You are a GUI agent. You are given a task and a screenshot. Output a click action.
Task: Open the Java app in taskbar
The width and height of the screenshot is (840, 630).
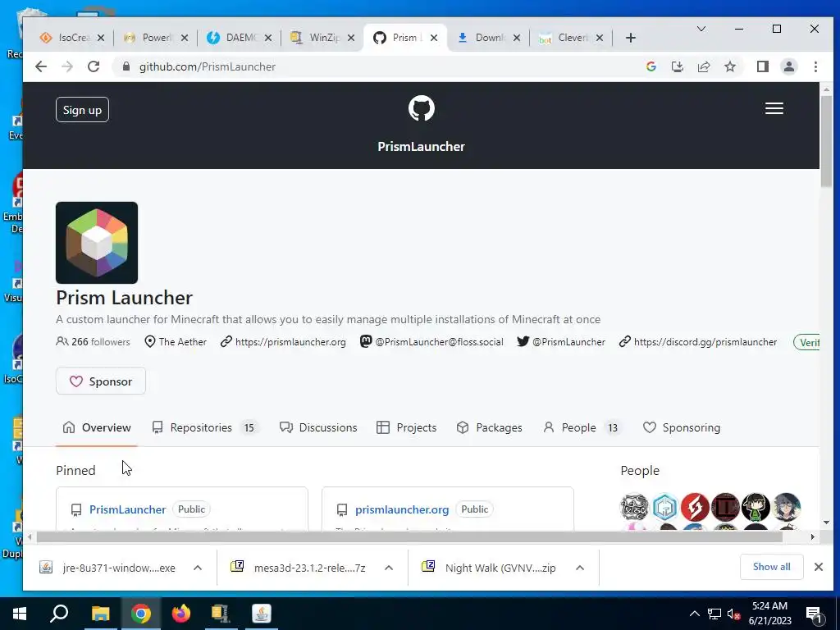[x=262, y=614]
